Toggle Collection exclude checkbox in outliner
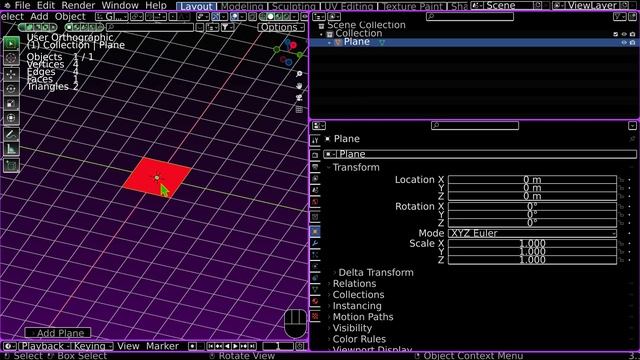The height and width of the screenshot is (360, 640). click(616, 34)
